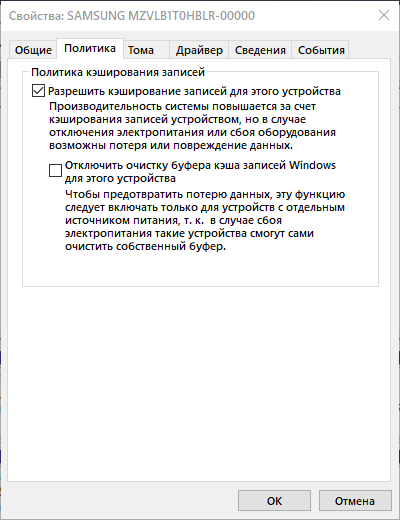Go to the Драйвер tab
The height and width of the screenshot is (520, 400).
(x=199, y=50)
